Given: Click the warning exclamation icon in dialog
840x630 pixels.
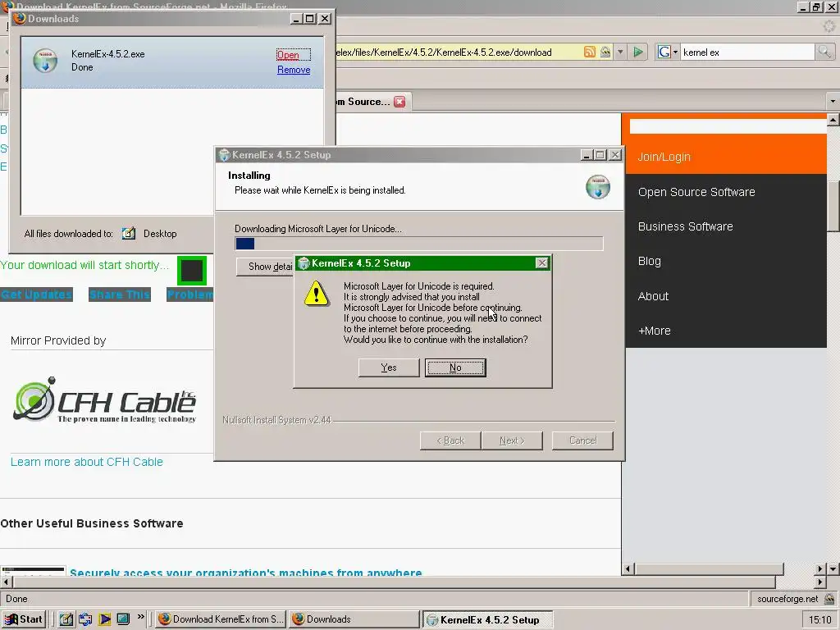Looking at the screenshot, I should (316, 293).
